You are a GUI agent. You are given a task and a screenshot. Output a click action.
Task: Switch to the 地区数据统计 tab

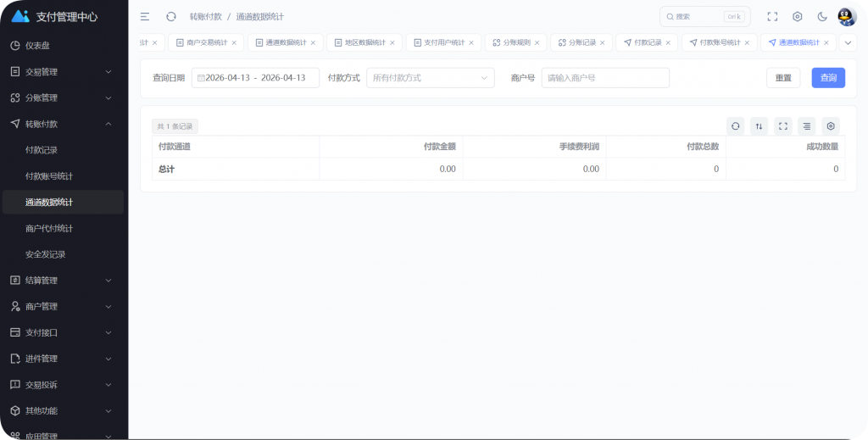364,42
